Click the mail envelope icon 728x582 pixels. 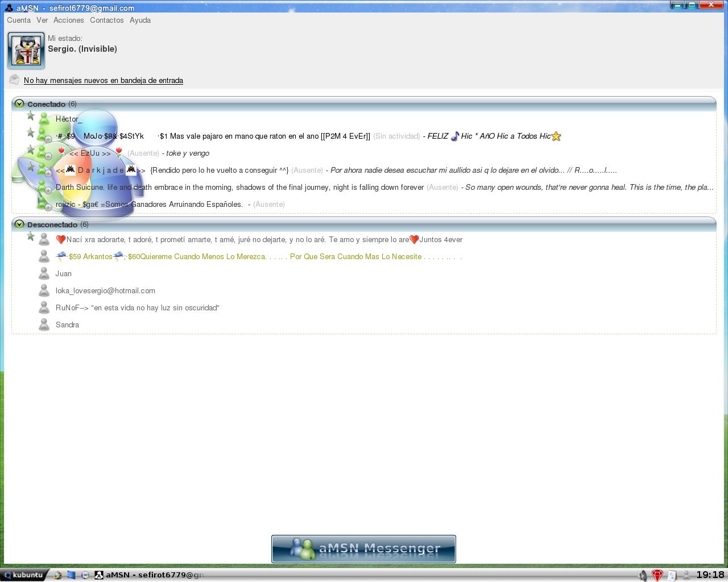point(15,80)
